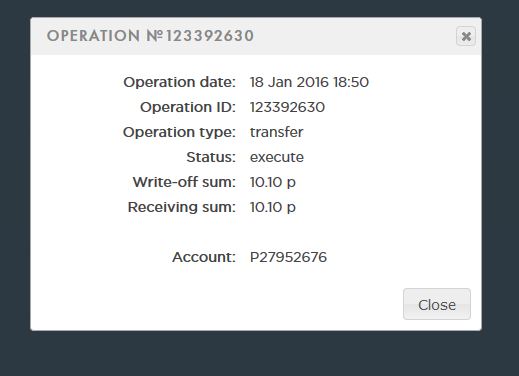
Task: Click the dark backdrop above the dialog
Action: [x=259, y=8]
